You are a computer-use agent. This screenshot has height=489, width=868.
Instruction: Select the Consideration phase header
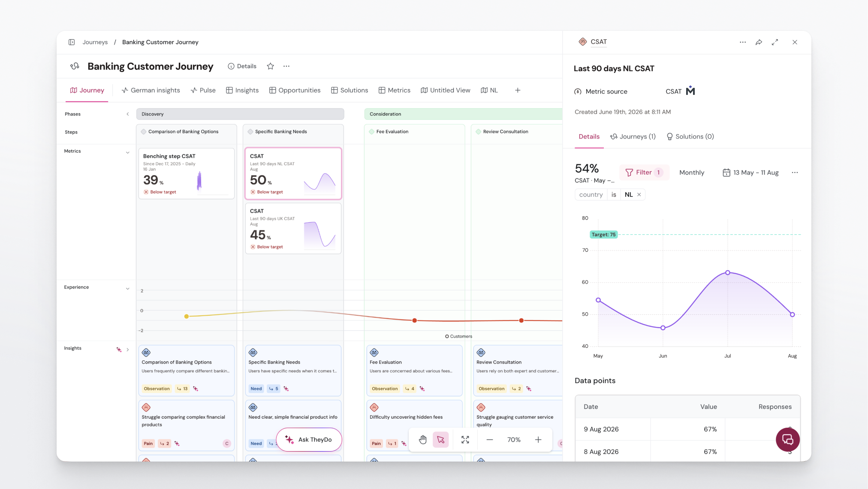tap(463, 114)
